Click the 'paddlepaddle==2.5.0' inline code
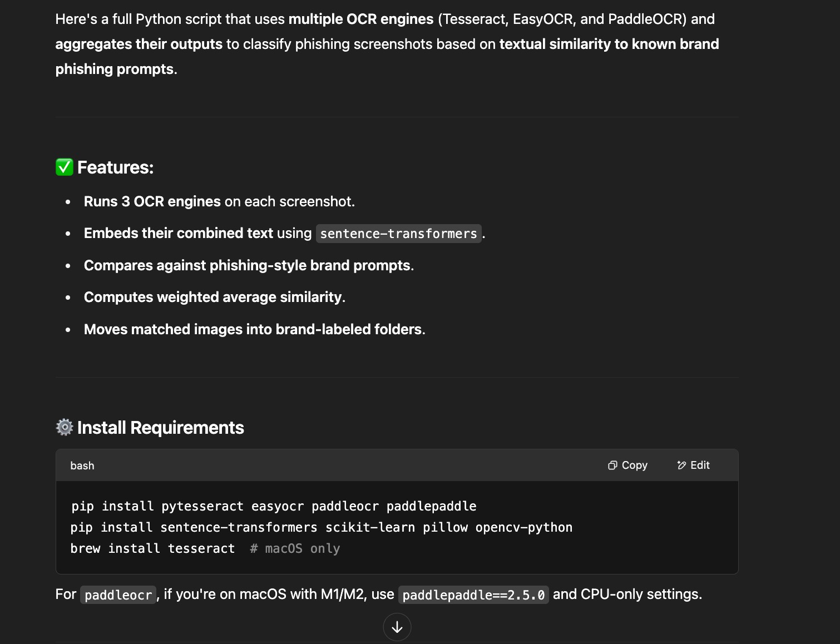Viewport: 840px width, 644px height. click(x=473, y=595)
